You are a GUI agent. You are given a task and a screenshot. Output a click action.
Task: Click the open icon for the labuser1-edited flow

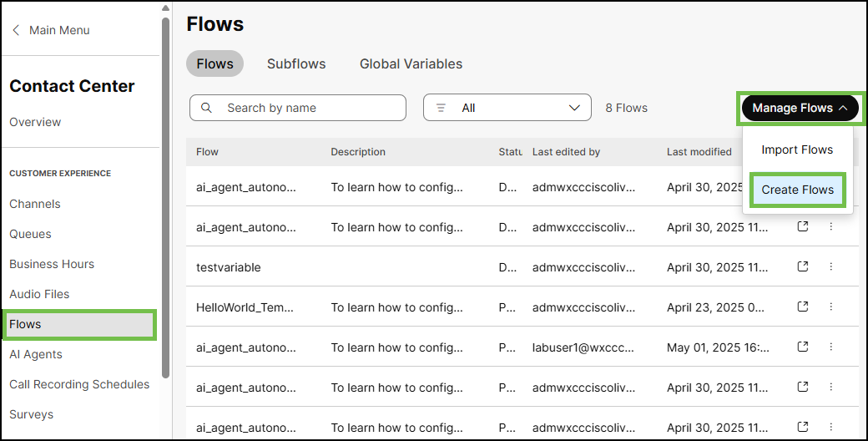803,347
